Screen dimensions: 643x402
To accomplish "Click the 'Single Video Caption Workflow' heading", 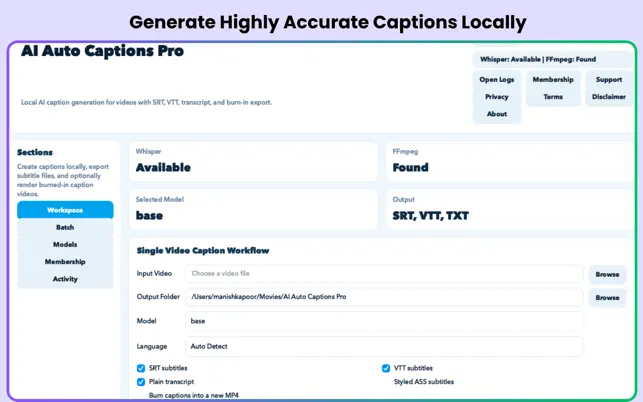I will click(203, 251).
